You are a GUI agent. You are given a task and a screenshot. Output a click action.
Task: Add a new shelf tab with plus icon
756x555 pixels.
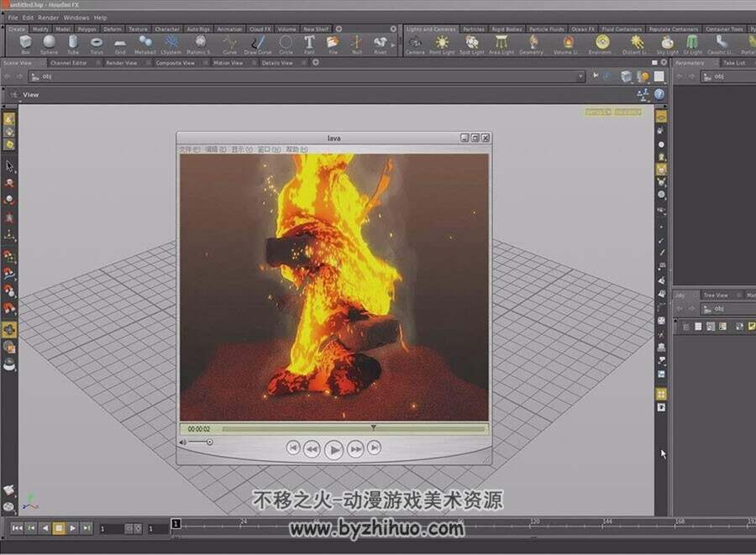click(x=339, y=29)
